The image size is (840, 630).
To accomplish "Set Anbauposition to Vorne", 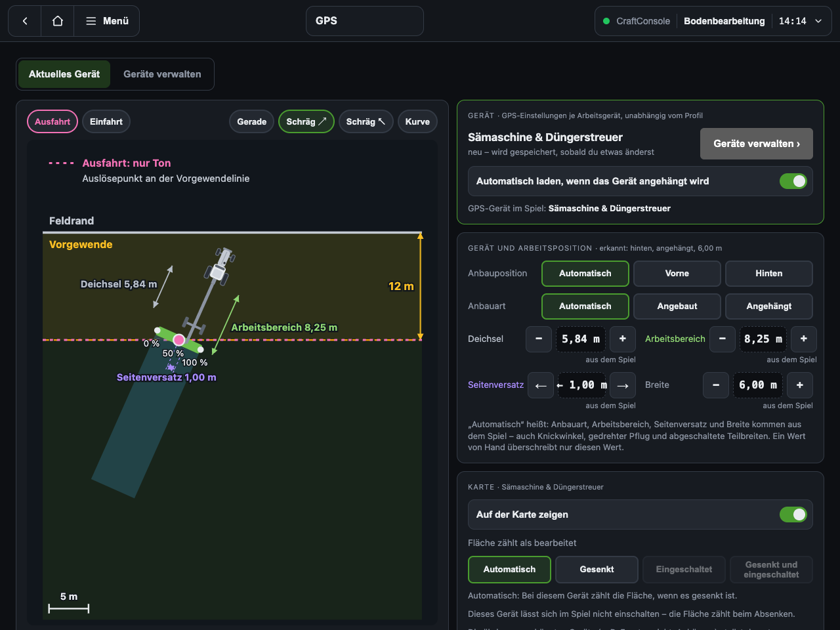I will pos(677,274).
